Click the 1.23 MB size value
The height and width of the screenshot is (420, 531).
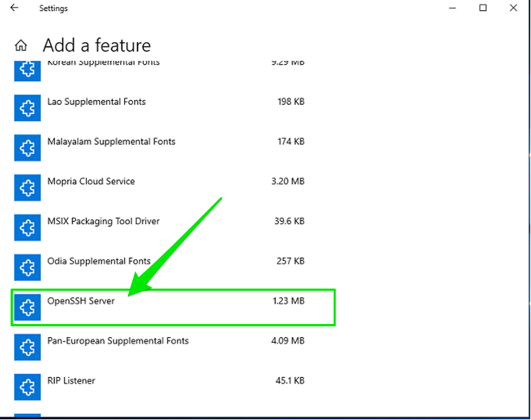click(288, 301)
